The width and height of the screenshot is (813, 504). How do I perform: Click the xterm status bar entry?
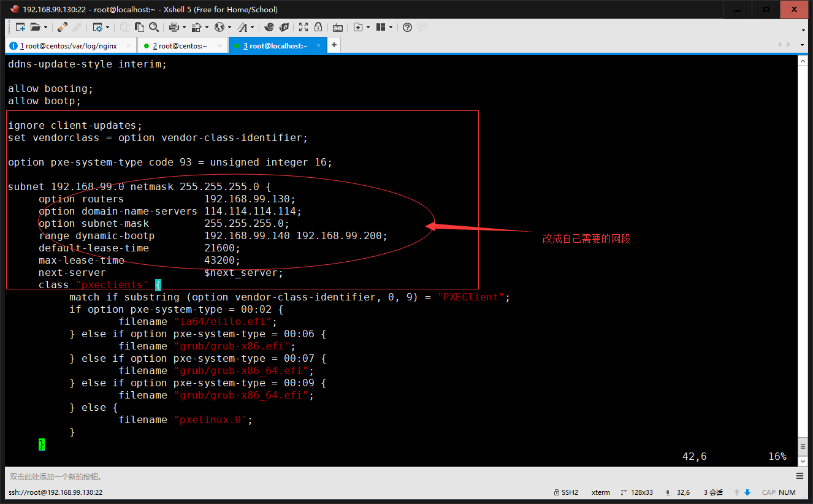click(x=601, y=492)
